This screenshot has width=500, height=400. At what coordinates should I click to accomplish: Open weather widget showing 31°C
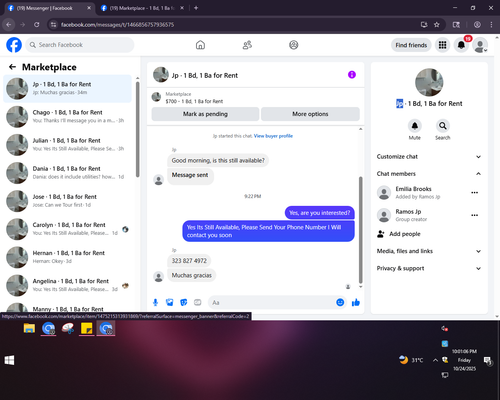pos(411,360)
